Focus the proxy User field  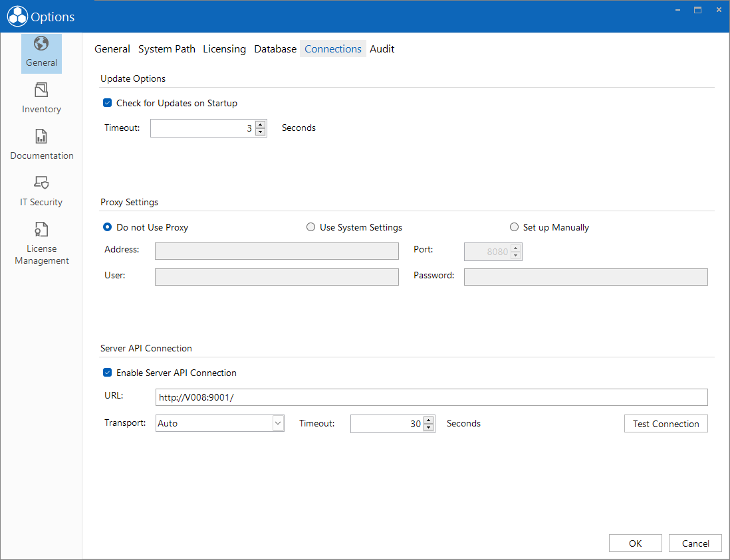pos(277,277)
